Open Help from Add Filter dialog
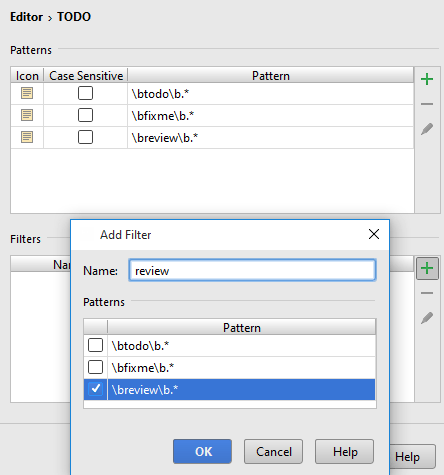This screenshot has width=444, height=475. (x=344, y=451)
